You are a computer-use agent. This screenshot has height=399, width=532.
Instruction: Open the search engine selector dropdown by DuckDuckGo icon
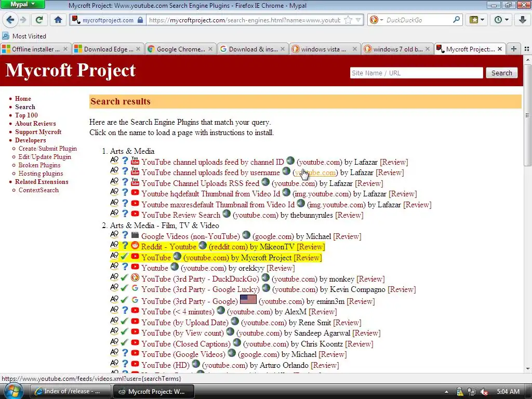(x=376, y=20)
